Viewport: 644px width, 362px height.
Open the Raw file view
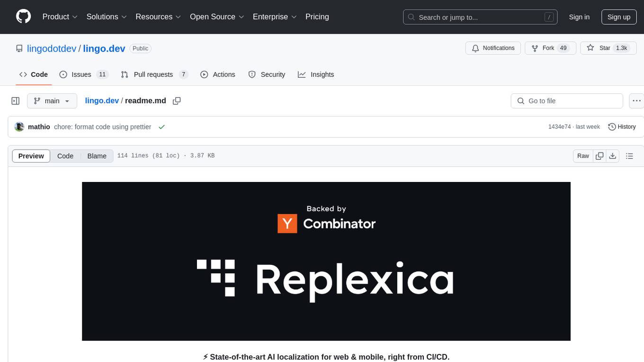coord(583,156)
